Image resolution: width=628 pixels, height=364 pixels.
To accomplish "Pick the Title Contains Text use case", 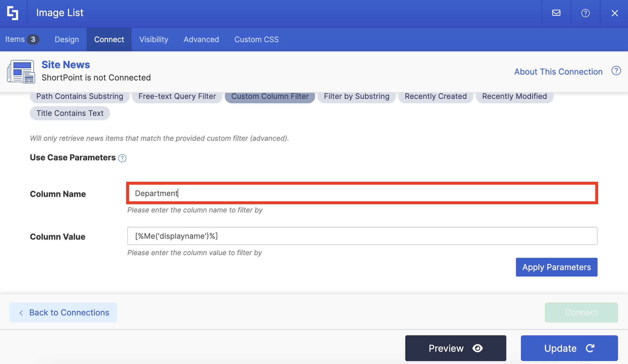I will pyautogui.click(x=70, y=113).
